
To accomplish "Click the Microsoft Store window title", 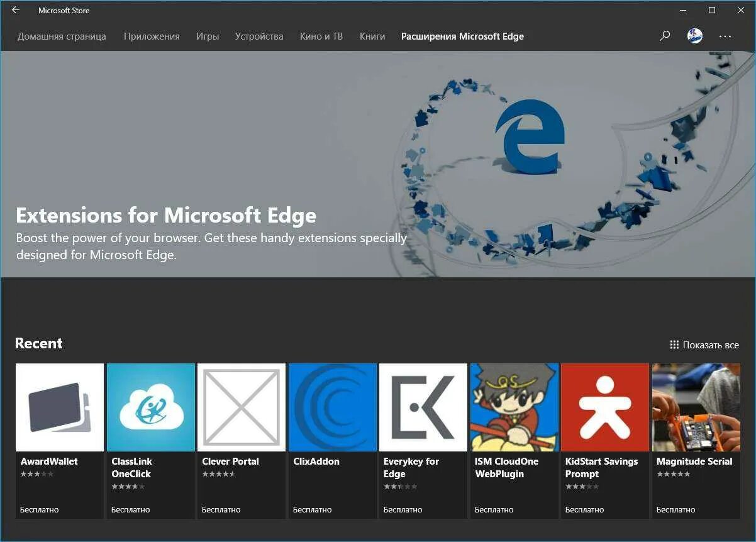I will [64, 10].
